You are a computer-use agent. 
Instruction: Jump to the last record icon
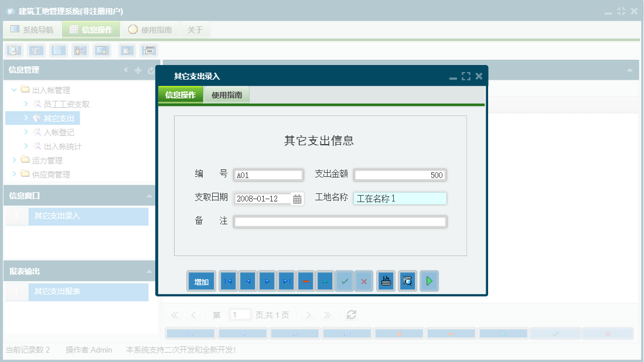point(286,281)
